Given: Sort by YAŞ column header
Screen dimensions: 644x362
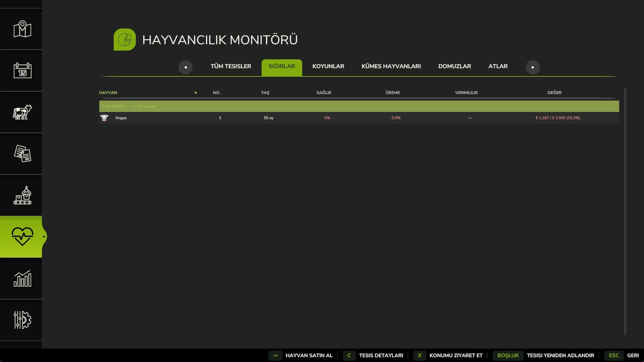Looking at the screenshot, I should coord(265,93).
